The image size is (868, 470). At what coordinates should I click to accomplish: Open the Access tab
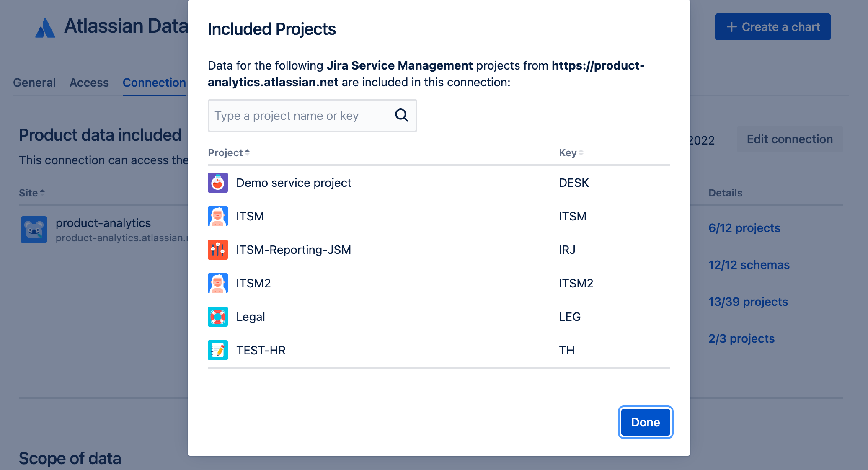tap(89, 83)
